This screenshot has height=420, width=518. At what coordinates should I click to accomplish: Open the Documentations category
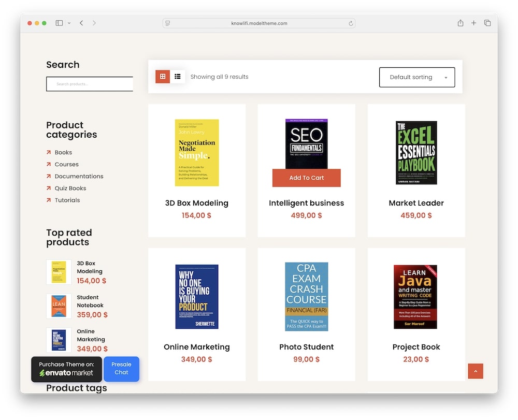pos(79,176)
